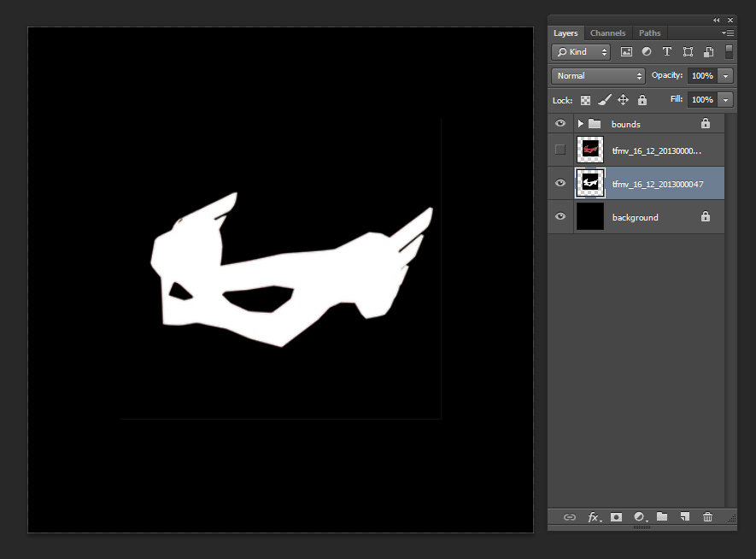
Task: Filter layers by shape layers icon
Action: coord(688,52)
